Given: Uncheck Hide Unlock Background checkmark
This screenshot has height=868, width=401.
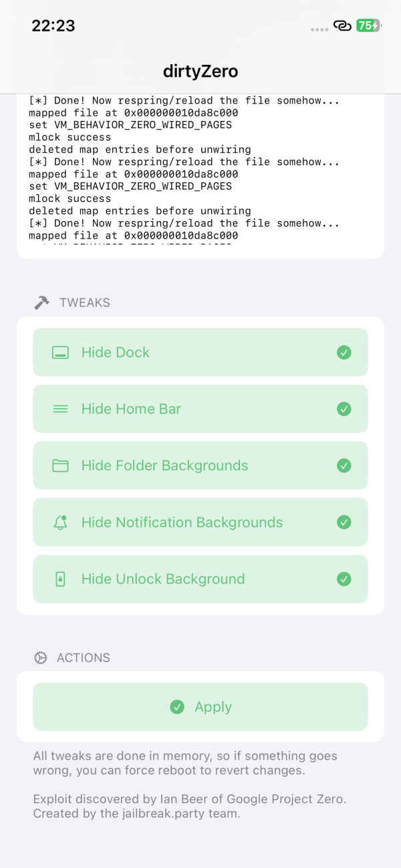Looking at the screenshot, I should point(344,579).
